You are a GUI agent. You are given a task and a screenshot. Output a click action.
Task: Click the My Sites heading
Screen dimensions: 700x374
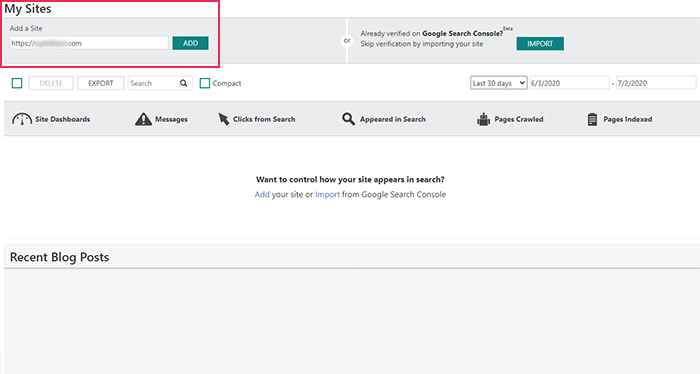[x=28, y=9]
